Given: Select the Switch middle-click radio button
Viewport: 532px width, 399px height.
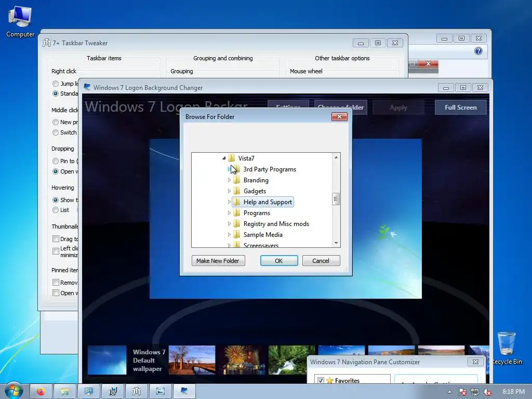Looking at the screenshot, I should coord(56,132).
